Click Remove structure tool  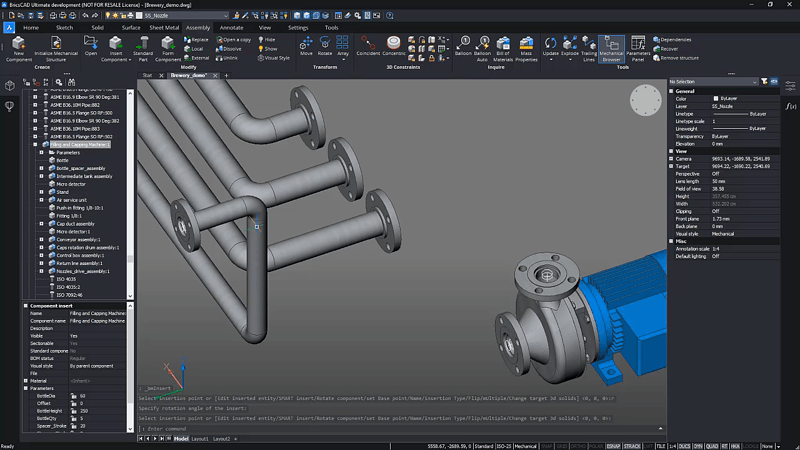pyautogui.click(x=676, y=58)
